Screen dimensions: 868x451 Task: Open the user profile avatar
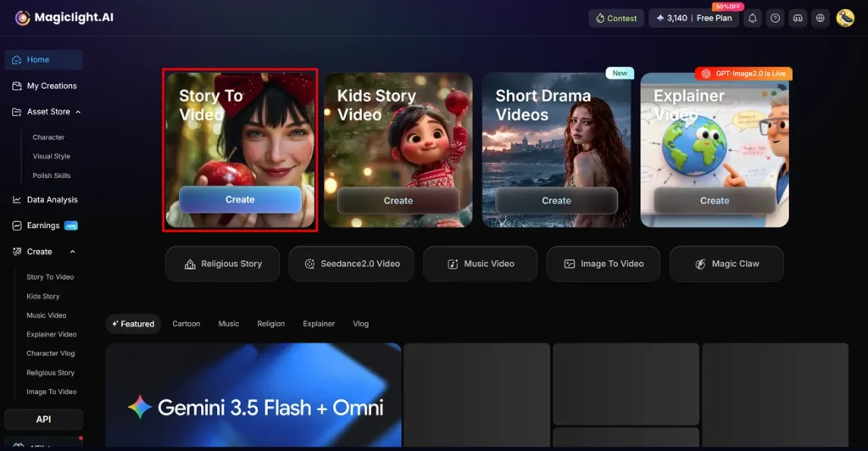coord(845,19)
